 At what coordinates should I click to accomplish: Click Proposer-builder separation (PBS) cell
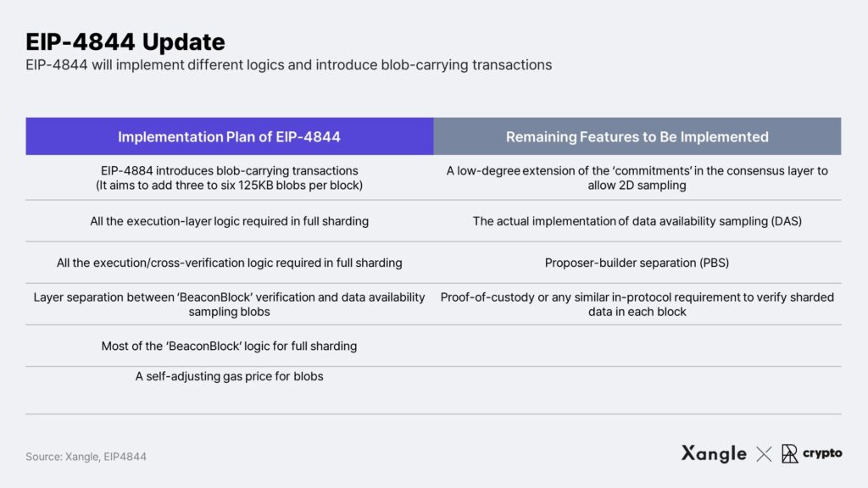637,263
